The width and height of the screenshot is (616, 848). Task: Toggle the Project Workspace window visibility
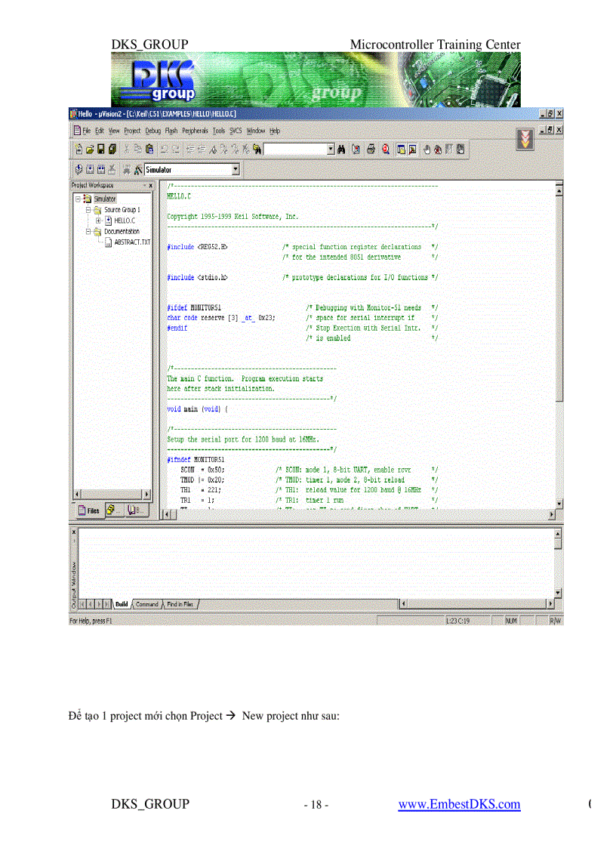(x=401, y=149)
